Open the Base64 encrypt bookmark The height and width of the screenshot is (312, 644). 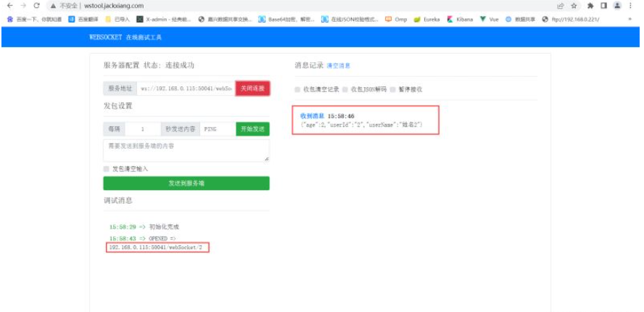tap(286, 20)
